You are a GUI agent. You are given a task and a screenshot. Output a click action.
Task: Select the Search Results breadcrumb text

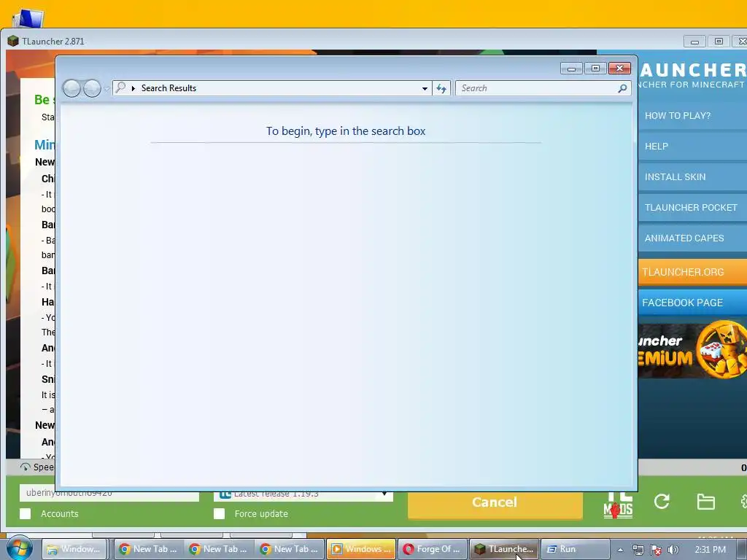[x=169, y=88]
